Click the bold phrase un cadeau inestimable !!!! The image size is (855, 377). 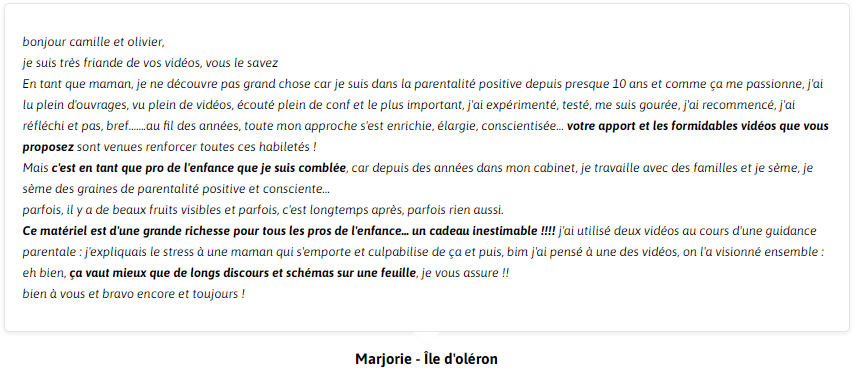tap(484, 231)
